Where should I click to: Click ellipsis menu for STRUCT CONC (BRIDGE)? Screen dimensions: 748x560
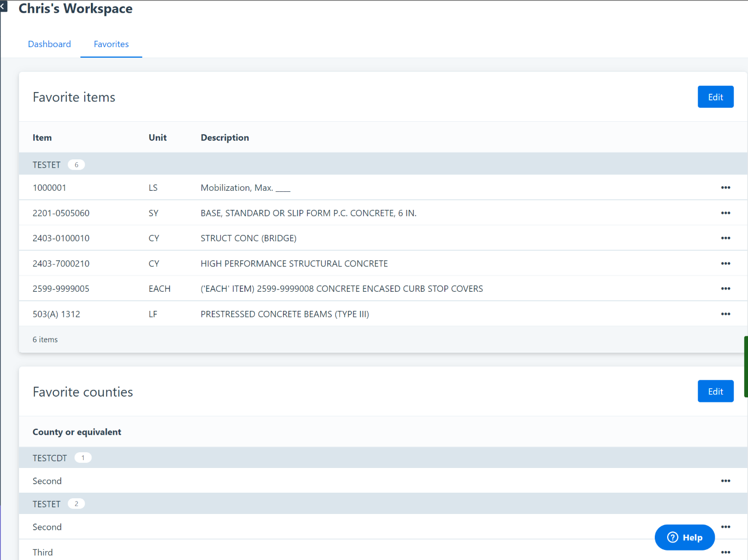pos(726,238)
